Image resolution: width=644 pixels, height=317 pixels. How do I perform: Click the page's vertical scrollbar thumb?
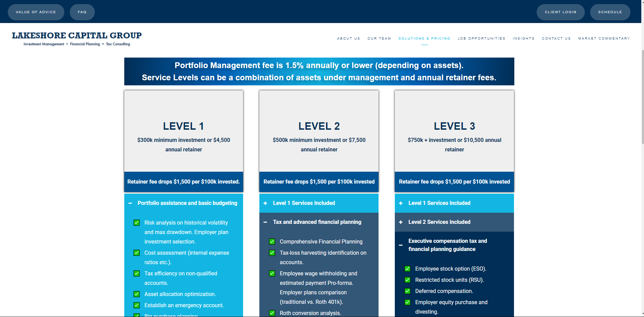[642, 98]
